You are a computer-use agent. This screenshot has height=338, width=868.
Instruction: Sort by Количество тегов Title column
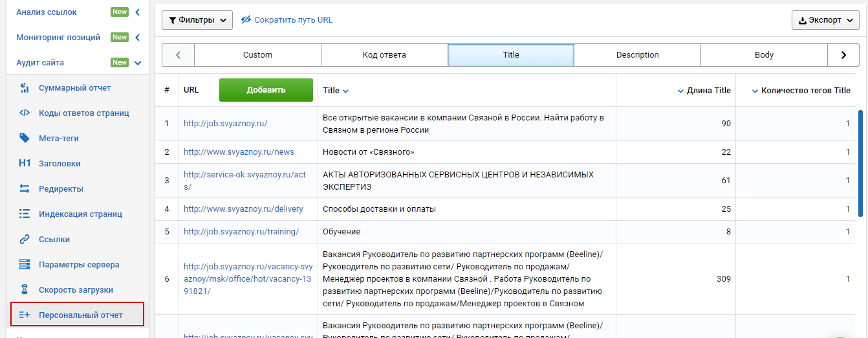(801, 91)
